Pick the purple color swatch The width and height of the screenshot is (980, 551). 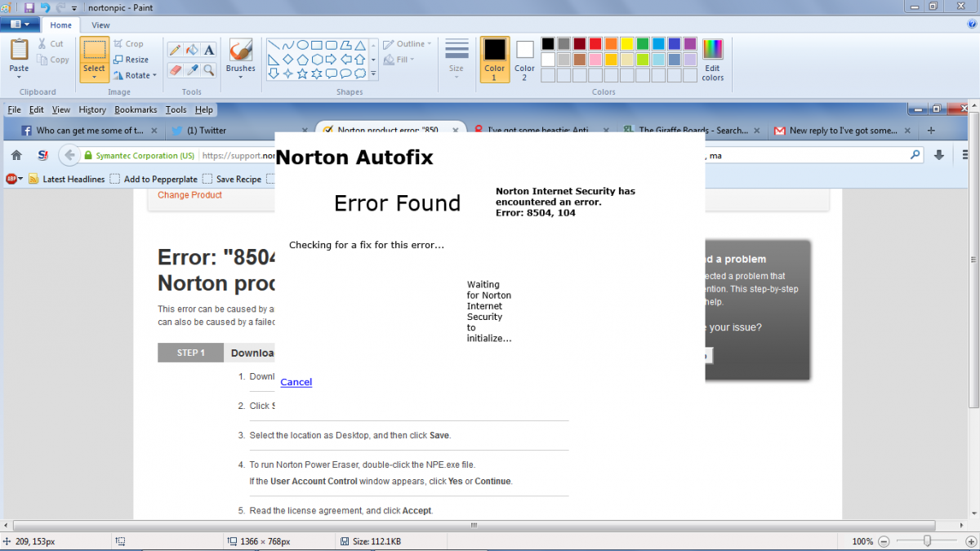click(690, 44)
